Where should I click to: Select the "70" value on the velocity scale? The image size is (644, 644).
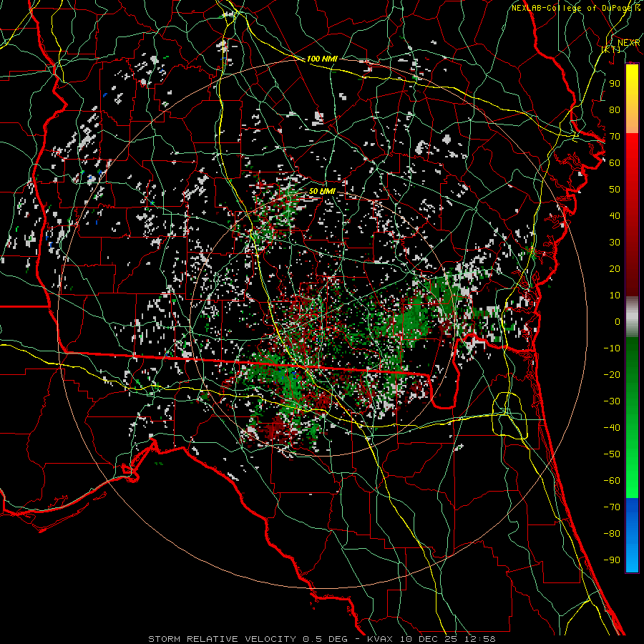tap(615, 137)
